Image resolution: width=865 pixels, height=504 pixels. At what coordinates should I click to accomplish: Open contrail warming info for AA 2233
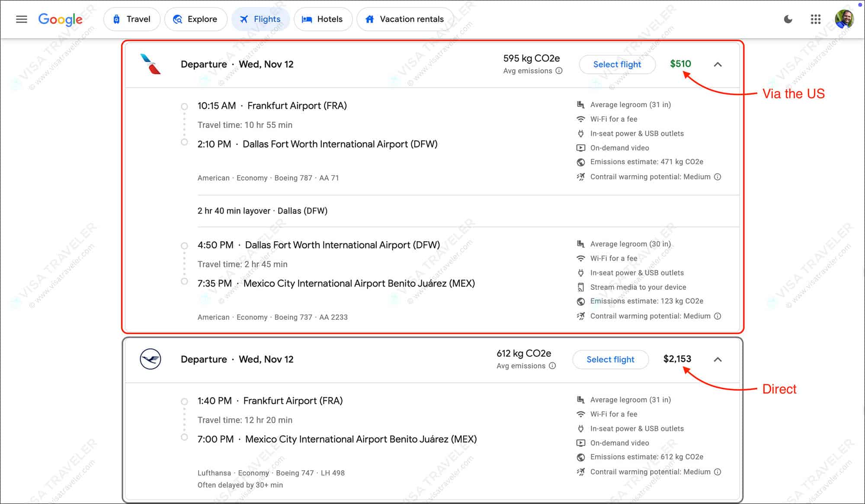[x=718, y=316]
